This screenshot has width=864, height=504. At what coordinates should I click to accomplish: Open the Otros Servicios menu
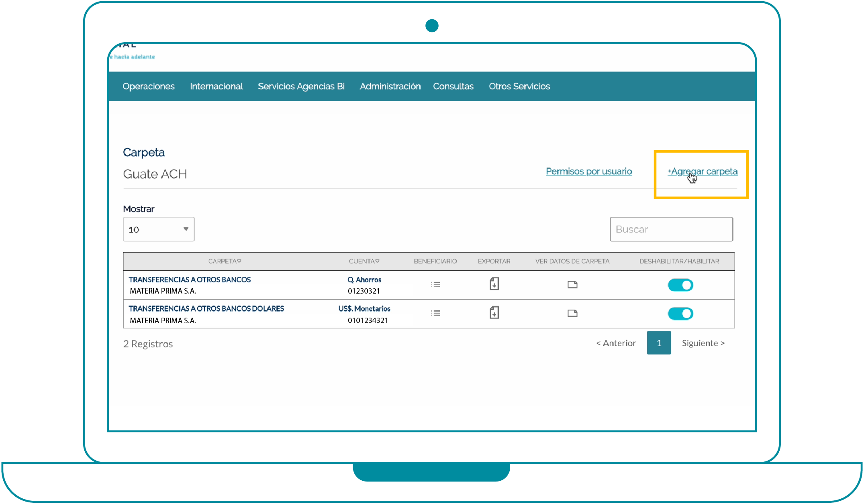(x=519, y=86)
